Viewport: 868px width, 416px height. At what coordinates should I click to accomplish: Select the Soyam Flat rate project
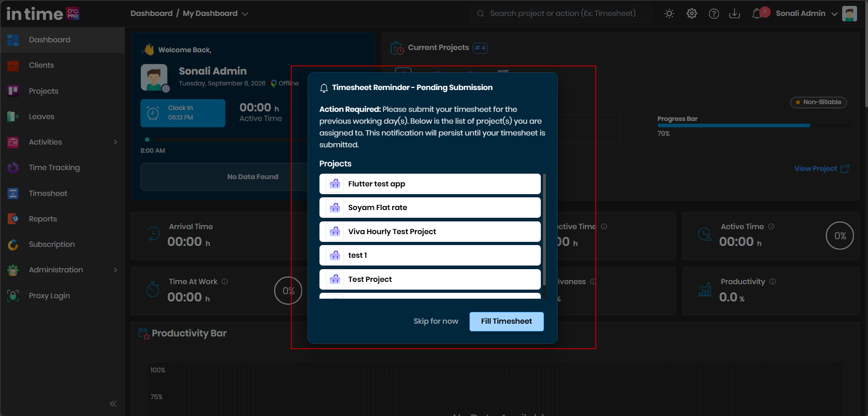tap(430, 208)
